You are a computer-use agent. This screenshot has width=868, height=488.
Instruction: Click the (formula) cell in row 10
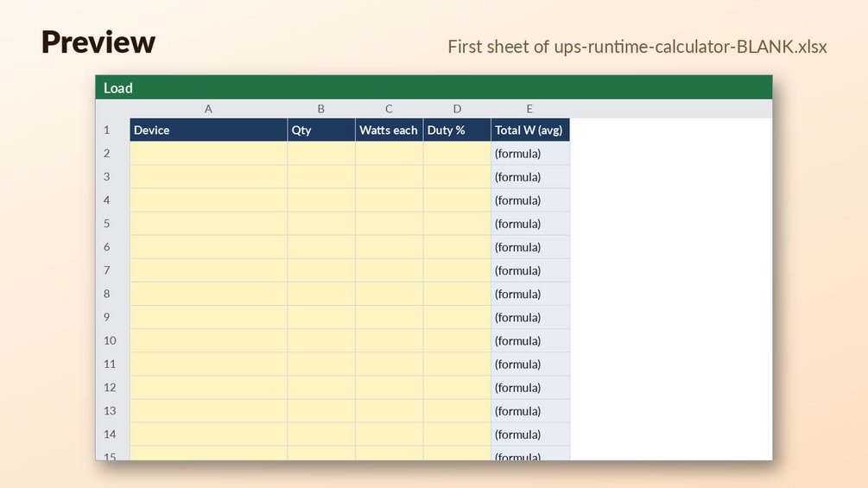point(530,341)
